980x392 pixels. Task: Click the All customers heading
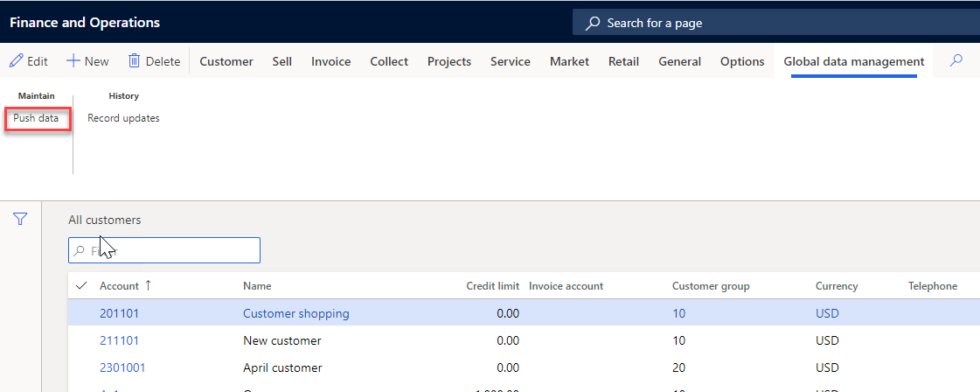[x=104, y=220]
